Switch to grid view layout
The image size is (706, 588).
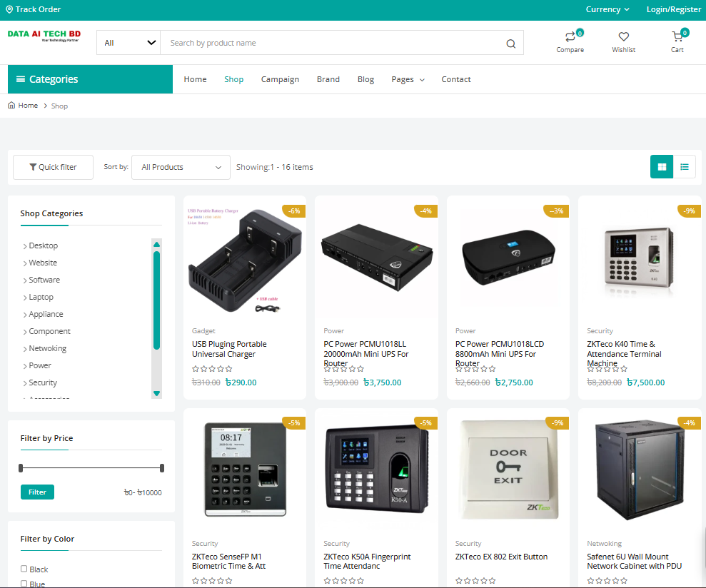[x=662, y=167]
